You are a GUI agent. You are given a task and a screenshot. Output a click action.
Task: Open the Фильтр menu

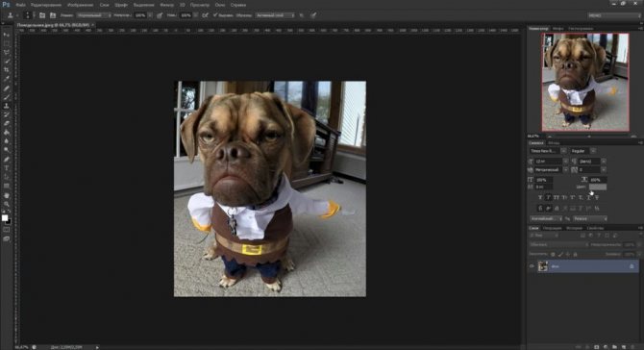(166, 5)
